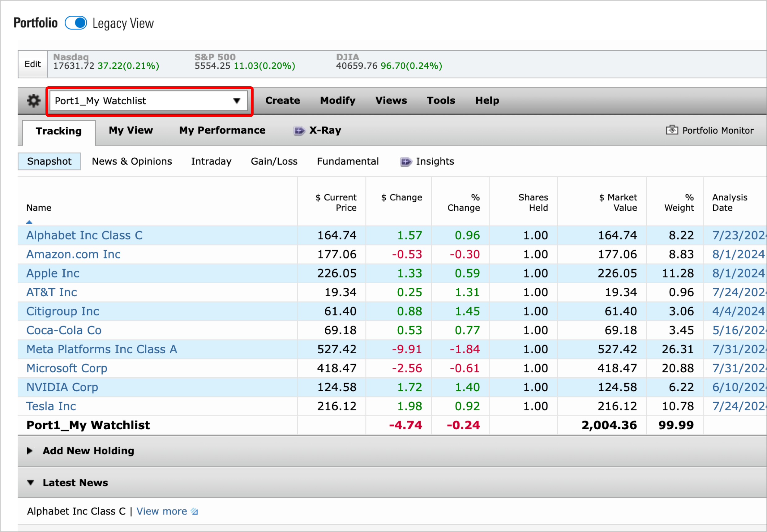Open the Meta Platforms Inc Class A link
The height and width of the screenshot is (532, 767).
[x=102, y=349]
